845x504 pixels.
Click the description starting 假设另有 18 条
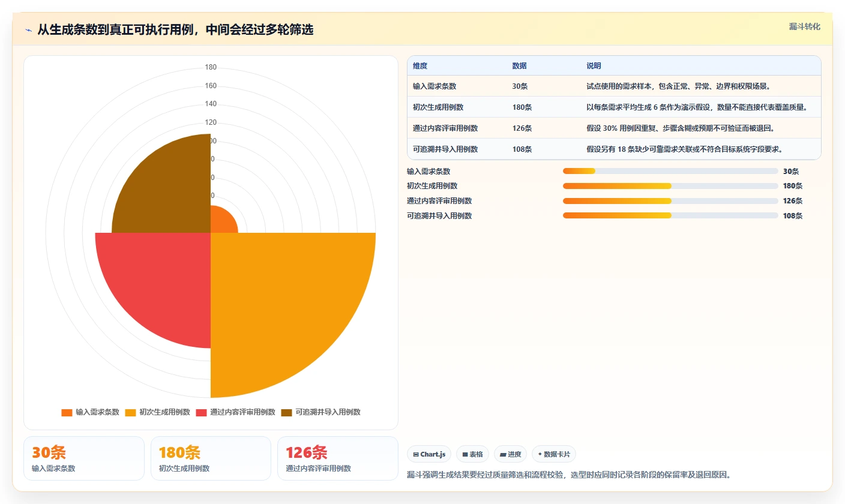click(x=684, y=149)
